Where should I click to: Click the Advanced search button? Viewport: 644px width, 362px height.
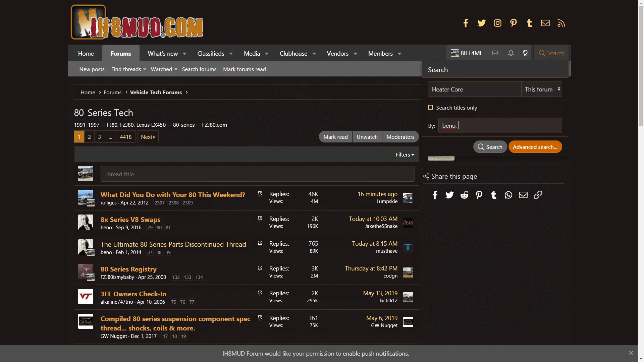(x=535, y=147)
